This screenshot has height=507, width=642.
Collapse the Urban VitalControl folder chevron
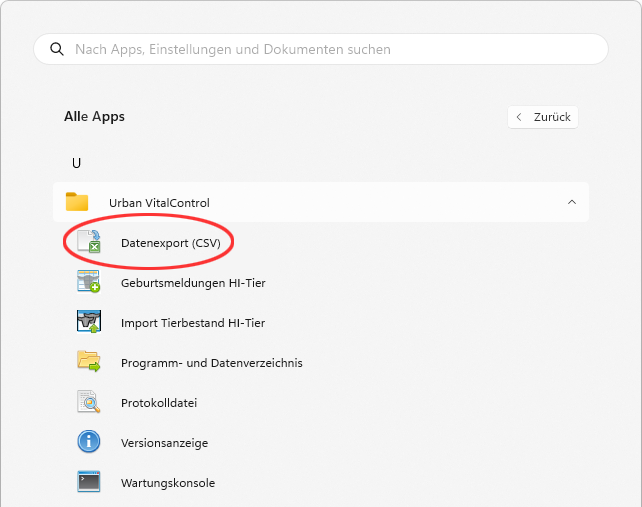tap(572, 202)
